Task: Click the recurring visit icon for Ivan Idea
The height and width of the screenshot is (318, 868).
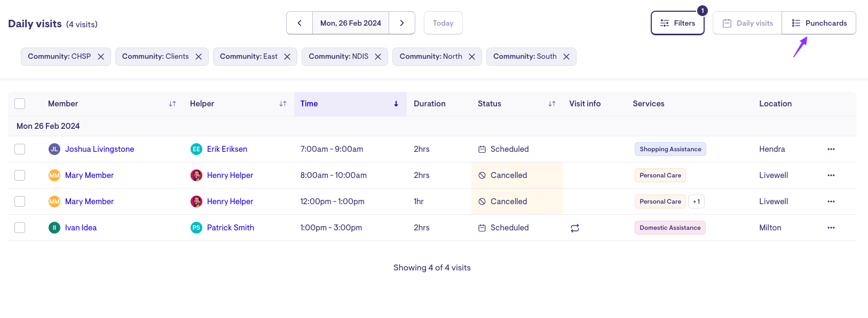Action: point(575,228)
